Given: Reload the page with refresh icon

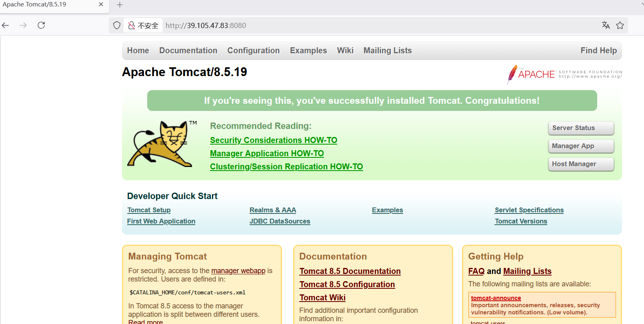Looking at the screenshot, I should click(41, 25).
